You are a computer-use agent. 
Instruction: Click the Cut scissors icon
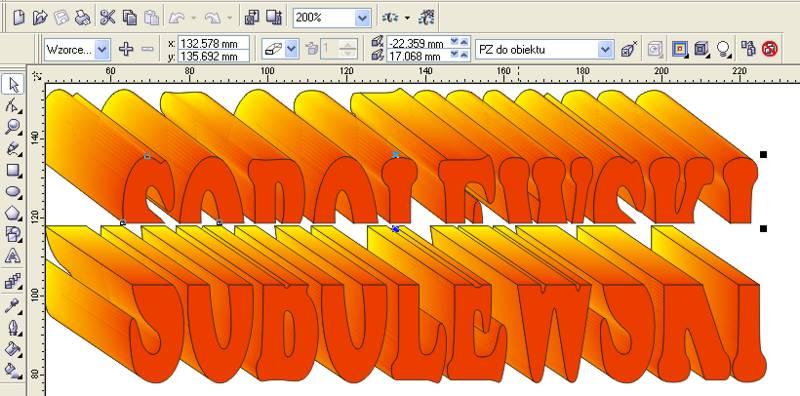point(107,18)
